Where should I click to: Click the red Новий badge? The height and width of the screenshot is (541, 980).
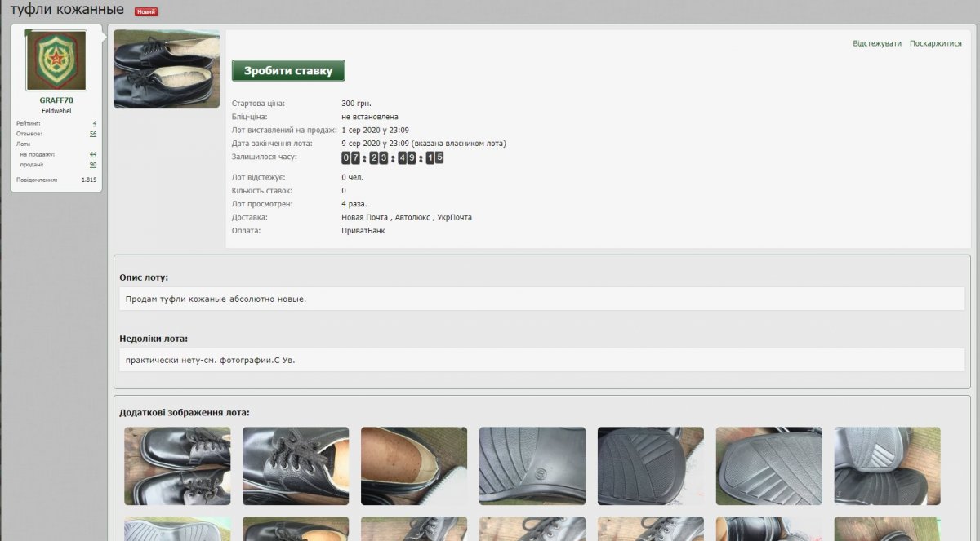146,11
